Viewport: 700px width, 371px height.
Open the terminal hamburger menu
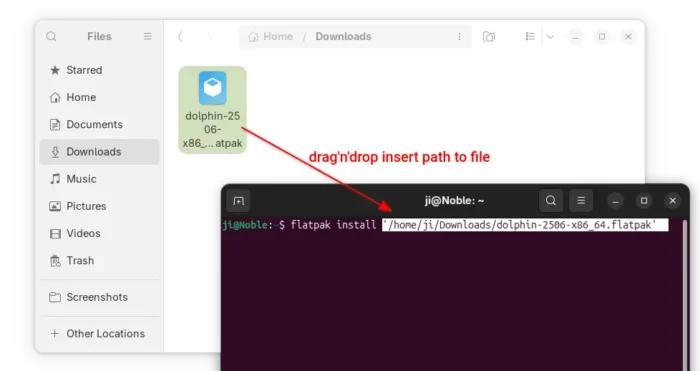click(581, 200)
